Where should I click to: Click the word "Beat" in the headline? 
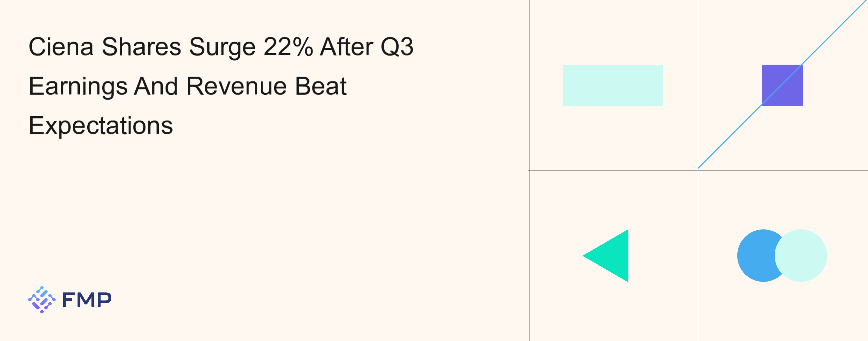tap(320, 86)
